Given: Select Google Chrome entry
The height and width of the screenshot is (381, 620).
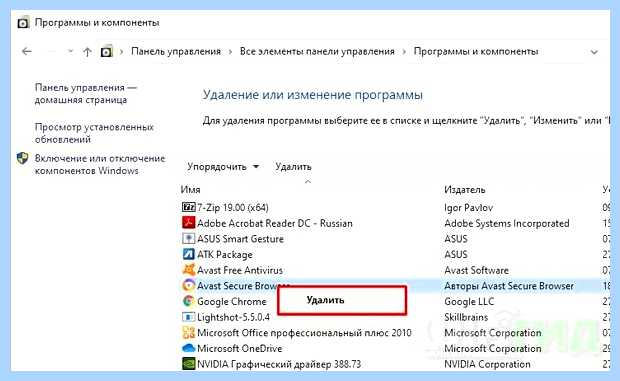Looking at the screenshot, I should [x=232, y=302].
